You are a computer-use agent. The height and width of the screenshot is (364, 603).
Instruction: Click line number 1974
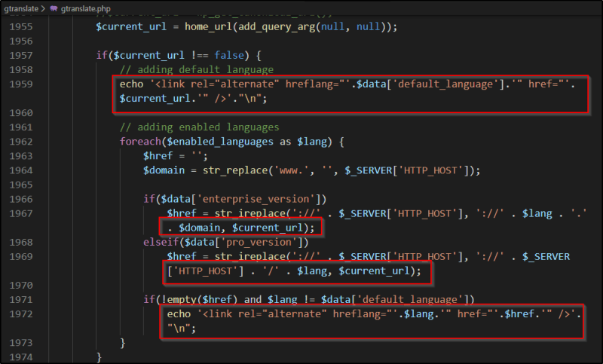click(x=21, y=357)
